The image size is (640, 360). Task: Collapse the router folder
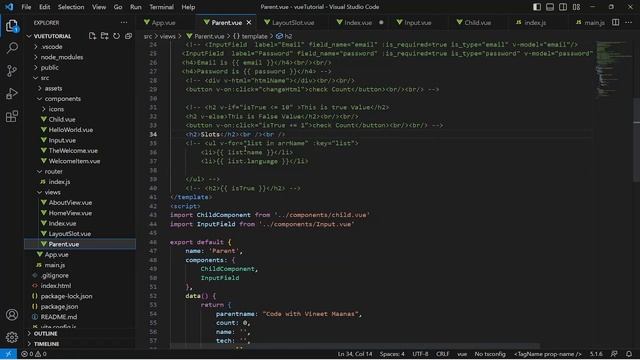click(x=53, y=171)
